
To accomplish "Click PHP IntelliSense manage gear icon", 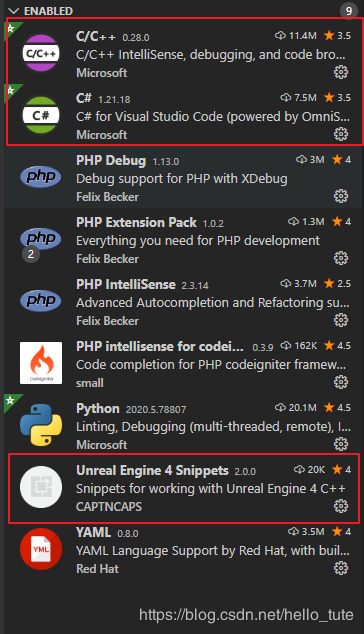I will point(341,320).
